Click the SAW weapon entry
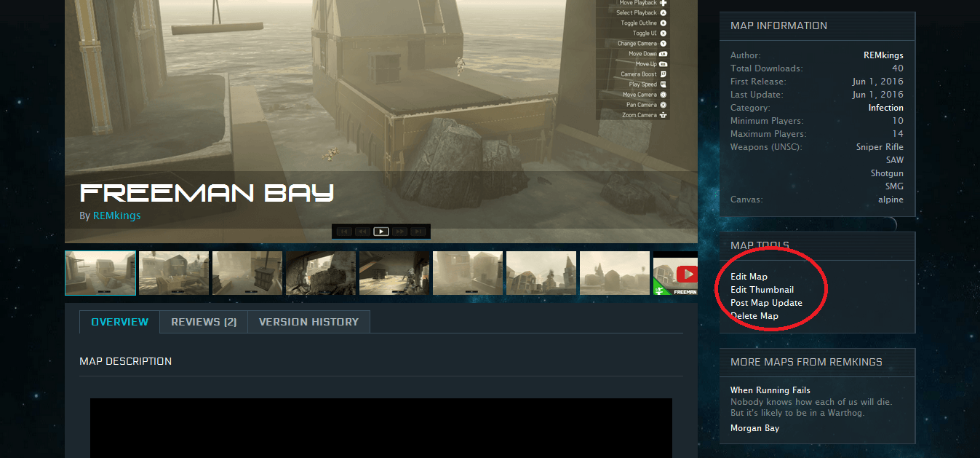This screenshot has height=458, width=980. (894, 160)
